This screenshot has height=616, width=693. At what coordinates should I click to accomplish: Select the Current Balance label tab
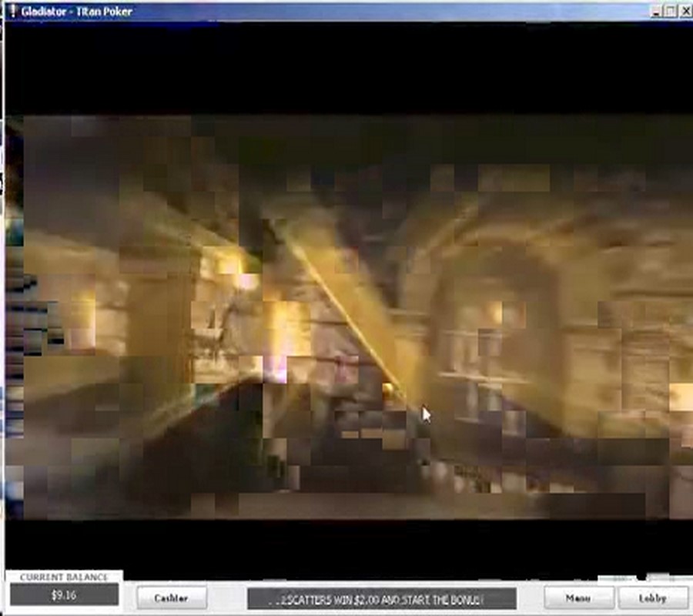(x=64, y=577)
